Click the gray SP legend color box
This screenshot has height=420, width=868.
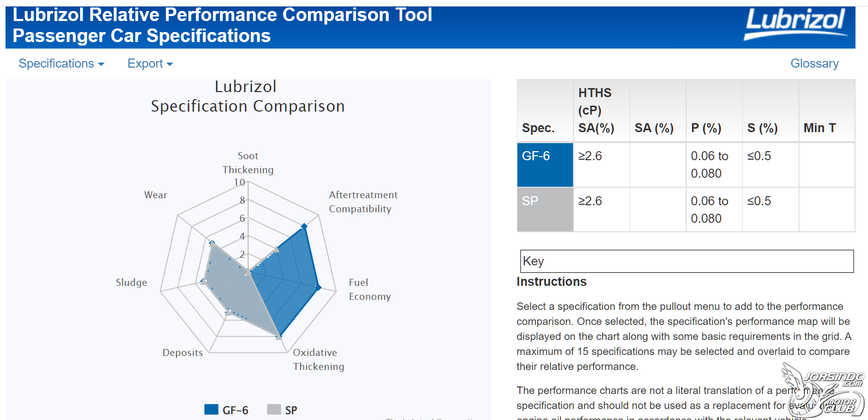(274, 409)
